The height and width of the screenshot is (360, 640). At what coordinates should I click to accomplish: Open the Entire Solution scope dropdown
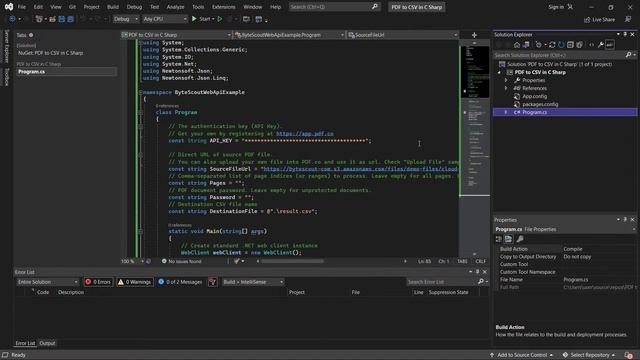coord(47,282)
